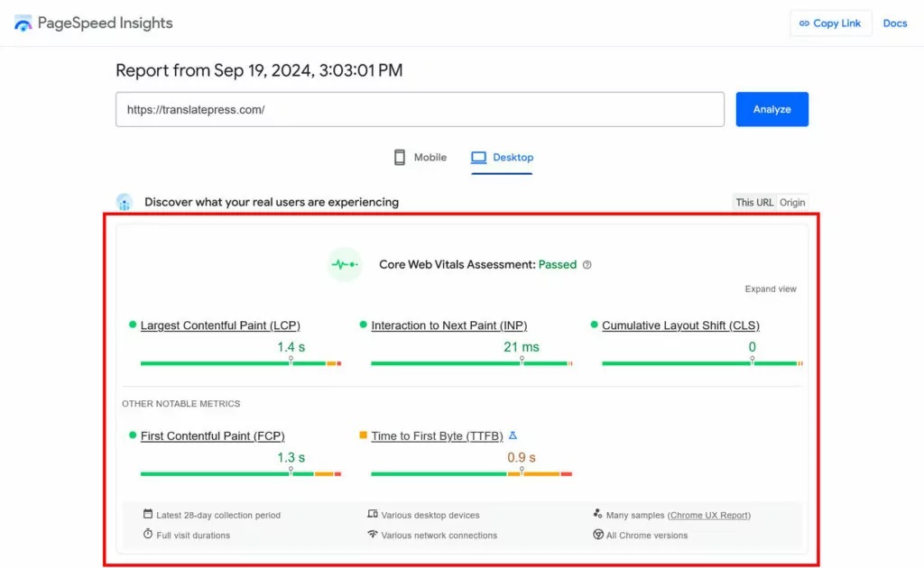
Task: Open the Docs link
Action: click(894, 23)
